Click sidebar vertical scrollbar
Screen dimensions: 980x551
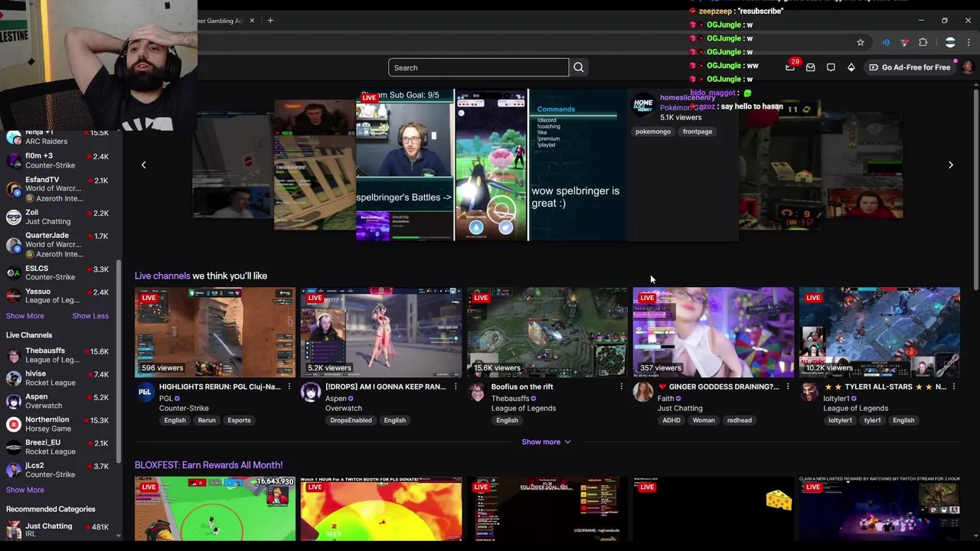coord(119,360)
